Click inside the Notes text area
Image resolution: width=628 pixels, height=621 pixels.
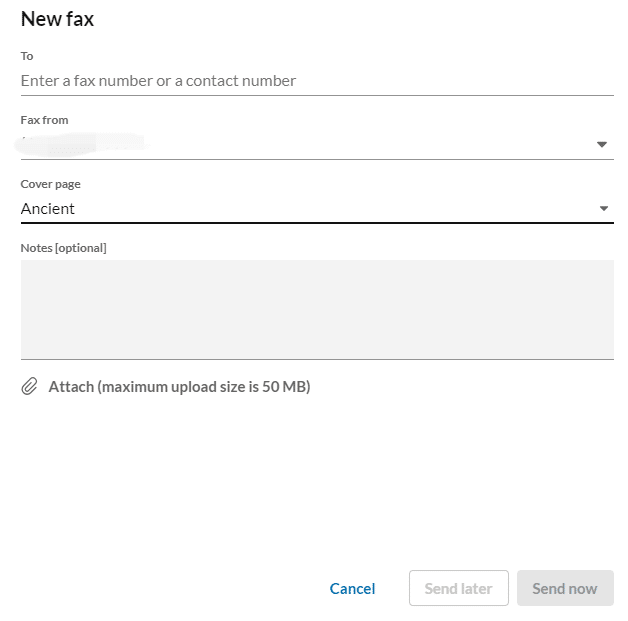click(x=317, y=309)
